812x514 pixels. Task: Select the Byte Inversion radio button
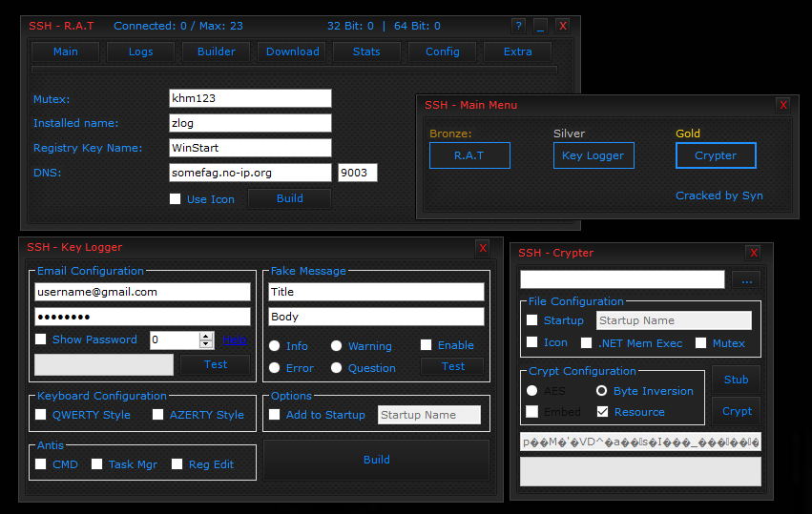point(601,391)
